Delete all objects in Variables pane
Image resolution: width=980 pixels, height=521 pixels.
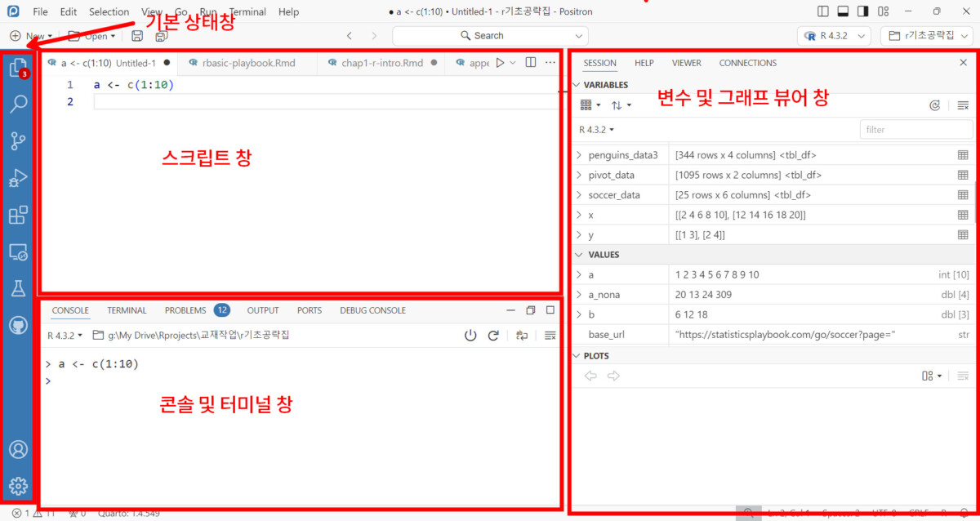pos(963,105)
